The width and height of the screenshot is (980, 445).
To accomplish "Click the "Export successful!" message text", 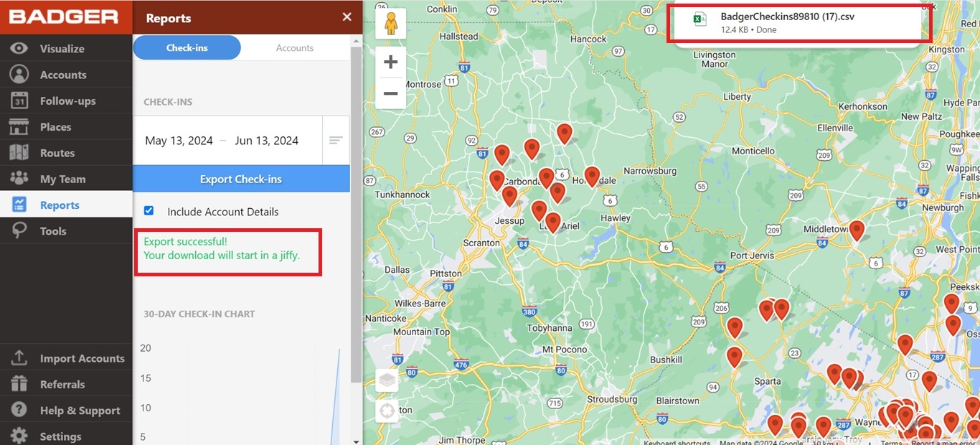I will coord(185,241).
